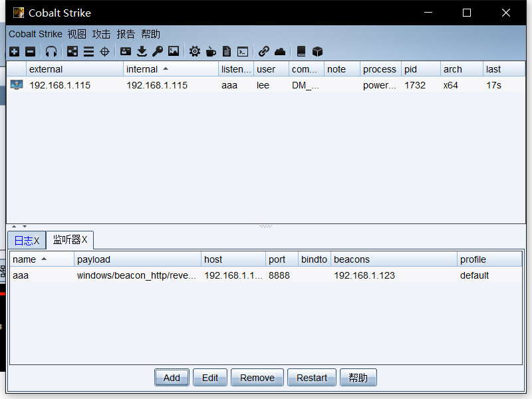Select listener row named aaa
The height and width of the screenshot is (399, 532).
click(265, 275)
